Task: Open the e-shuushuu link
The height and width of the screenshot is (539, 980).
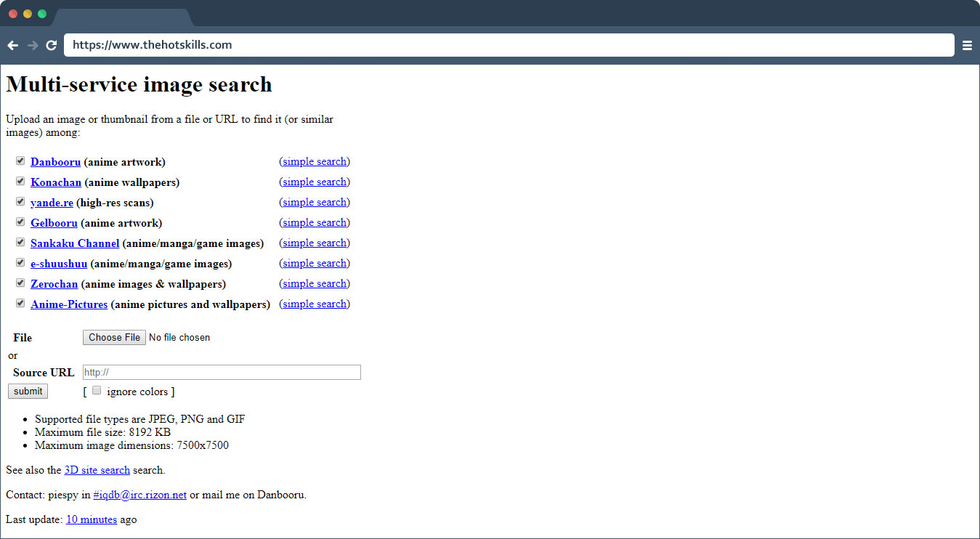Action: 59,264
